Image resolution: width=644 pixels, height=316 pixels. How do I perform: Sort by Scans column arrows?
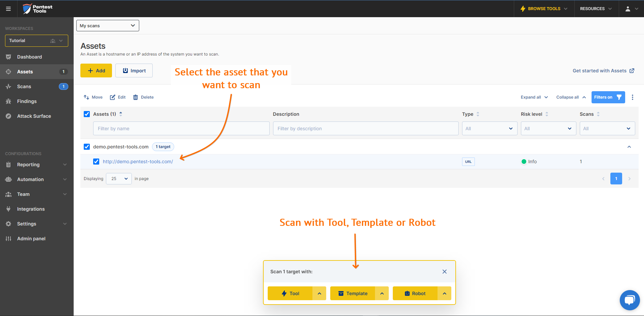tap(598, 114)
